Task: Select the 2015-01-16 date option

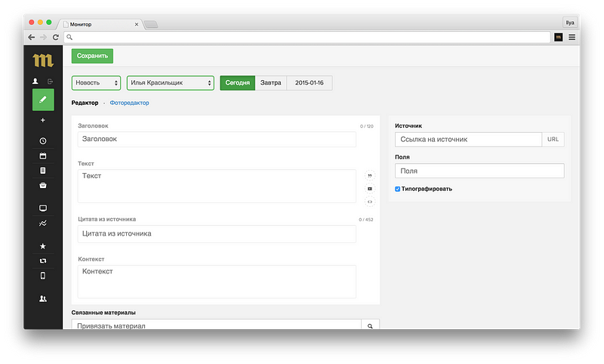Action: pyautogui.click(x=310, y=83)
